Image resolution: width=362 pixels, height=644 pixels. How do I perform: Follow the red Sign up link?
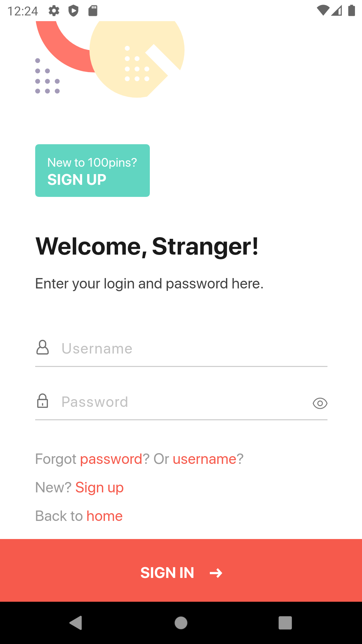click(100, 487)
